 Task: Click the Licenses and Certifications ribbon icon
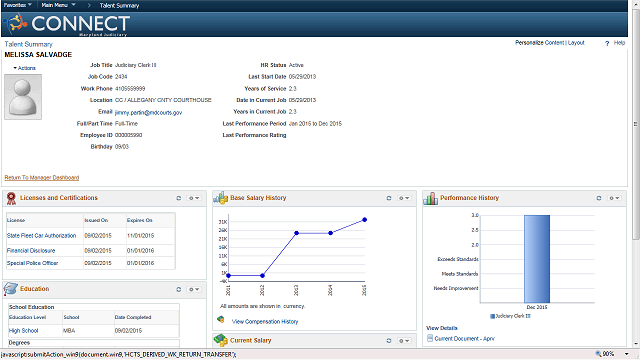(11, 198)
